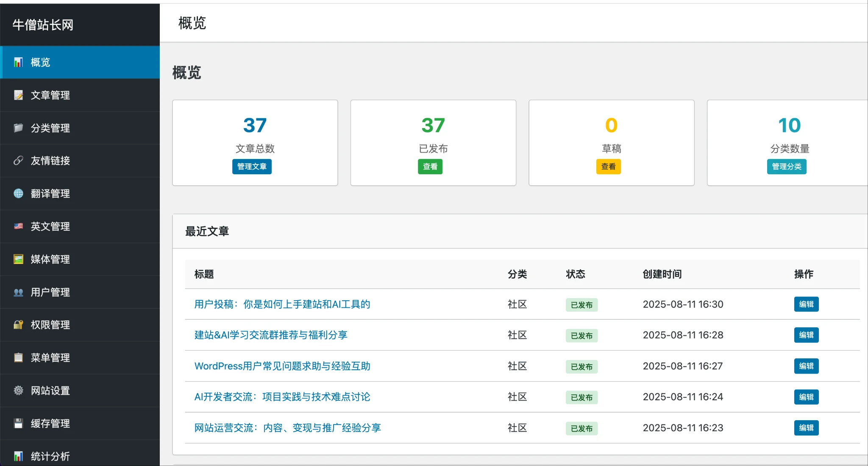Click the picture icon for 媒体管理
The height and width of the screenshot is (466, 868).
[x=18, y=259]
